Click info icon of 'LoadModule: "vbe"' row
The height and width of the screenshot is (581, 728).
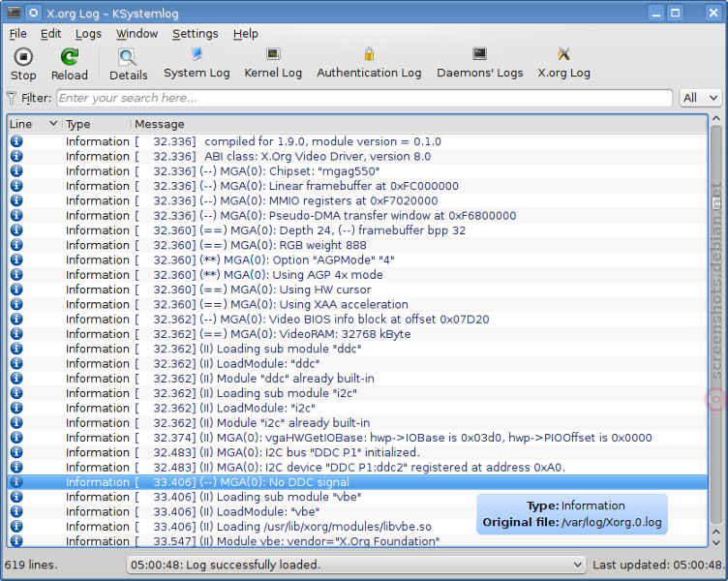pyautogui.click(x=16, y=511)
